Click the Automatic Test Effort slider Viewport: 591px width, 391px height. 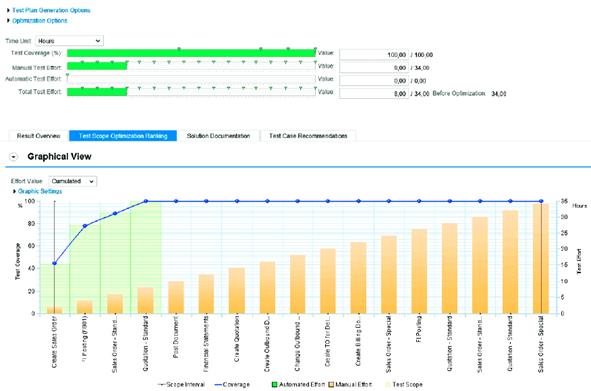191,79
